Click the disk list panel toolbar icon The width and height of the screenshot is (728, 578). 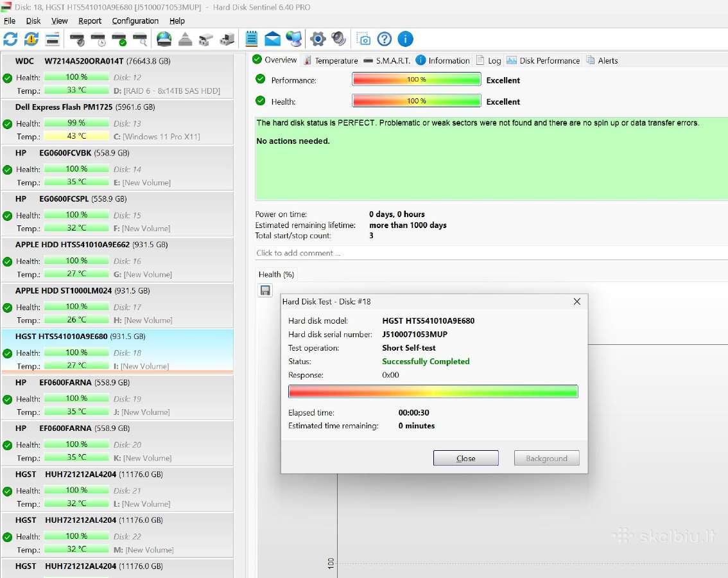coord(53,39)
